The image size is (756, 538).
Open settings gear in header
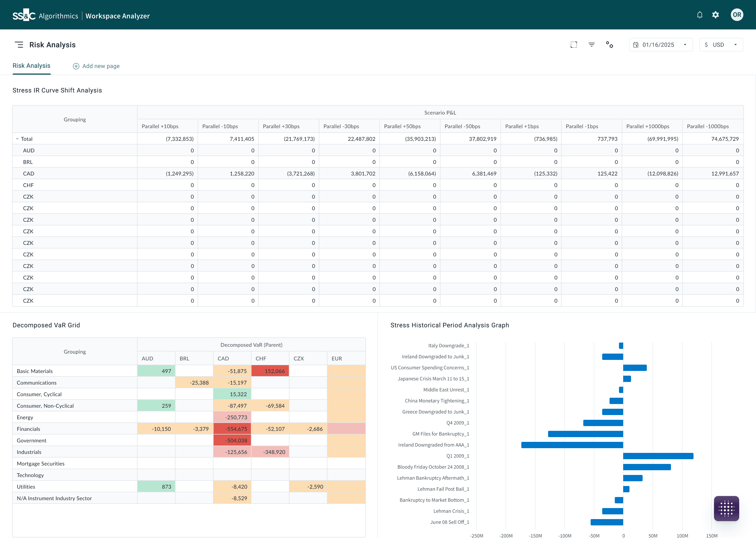(x=716, y=15)
